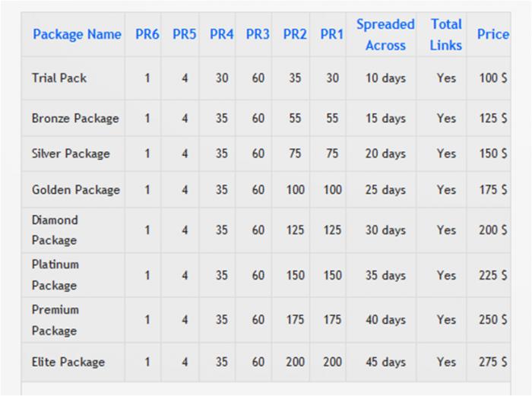Screen dimensions: 532x396
Task: Click the Platinum Package name cell
Action: (x=55, y=274)
